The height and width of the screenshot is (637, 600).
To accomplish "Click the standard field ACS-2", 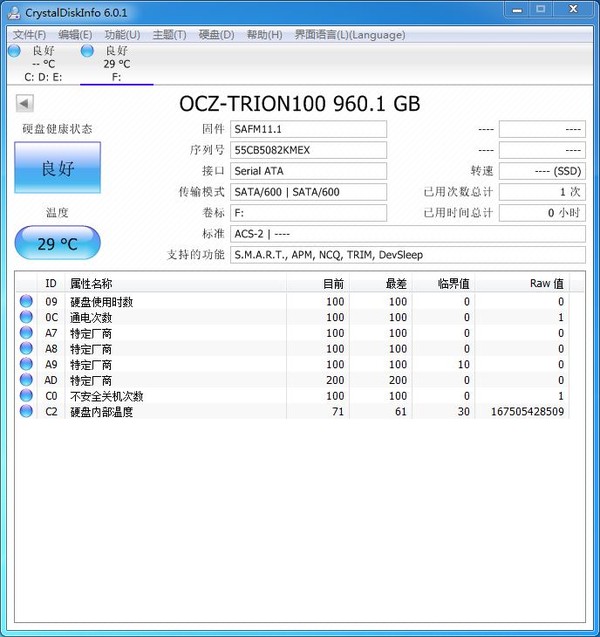I will 408,234.
